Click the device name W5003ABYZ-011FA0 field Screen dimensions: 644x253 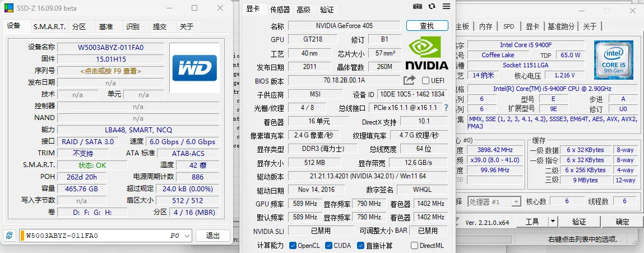[x=110, y=47]
